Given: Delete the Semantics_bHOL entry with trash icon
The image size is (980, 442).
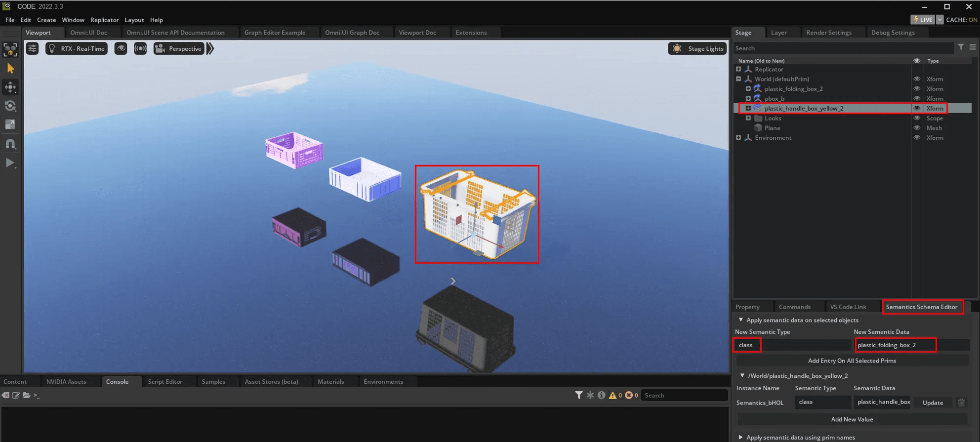Looking at the screenshot, I should click(961, 402).
